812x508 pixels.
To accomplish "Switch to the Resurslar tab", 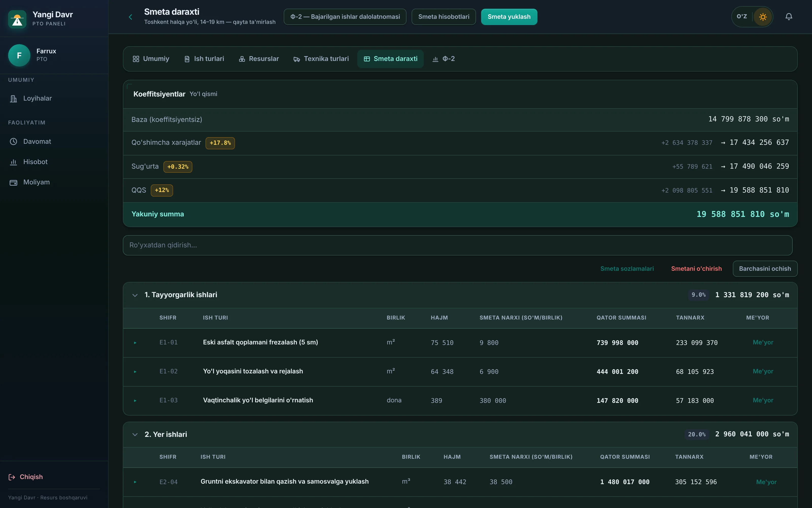I will point(259,59).
